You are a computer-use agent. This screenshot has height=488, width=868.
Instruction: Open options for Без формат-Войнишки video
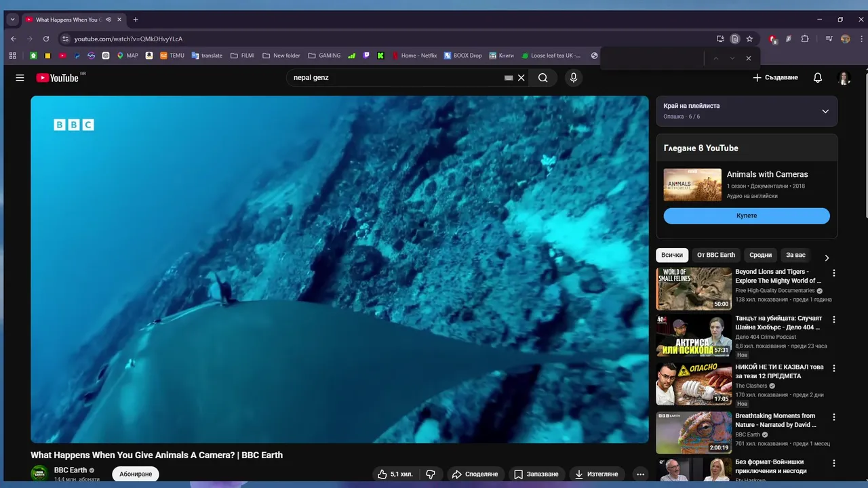tap(834, 464)
